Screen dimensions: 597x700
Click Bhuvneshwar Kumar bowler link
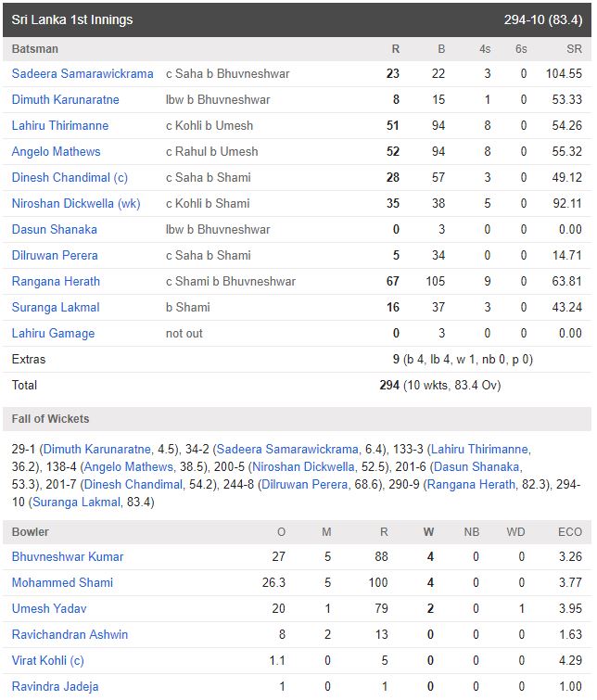(x=68, y=556)
